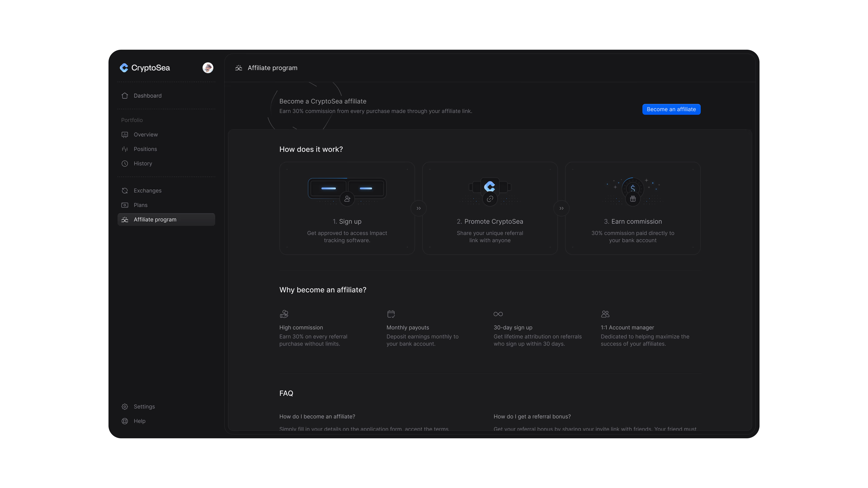
Task: Go to the Portfolio Overview page
Action: click(145, 134)
